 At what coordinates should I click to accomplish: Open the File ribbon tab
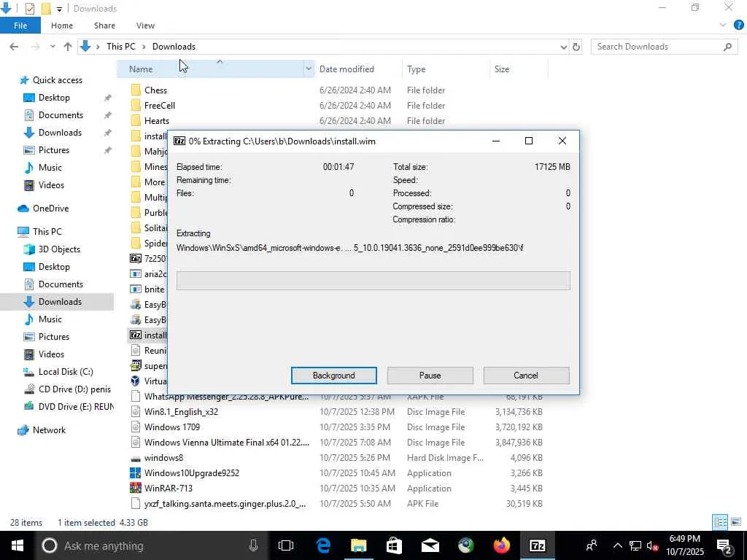(20, 26)
